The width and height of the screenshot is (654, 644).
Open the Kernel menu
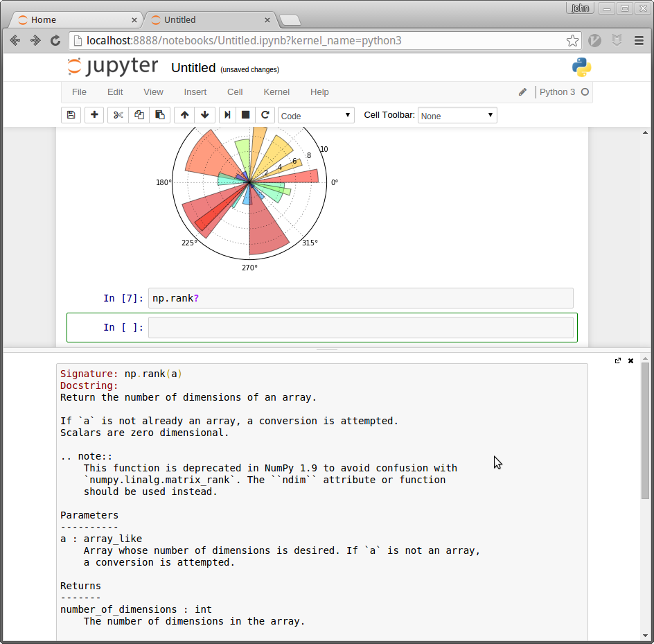[276, 92]
